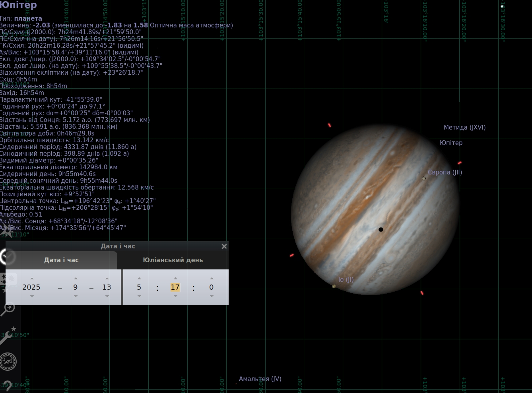Click the Юпітер title heading
This screenshot has height=393, width=532.
pyautogui.click(x=18, y=5)
